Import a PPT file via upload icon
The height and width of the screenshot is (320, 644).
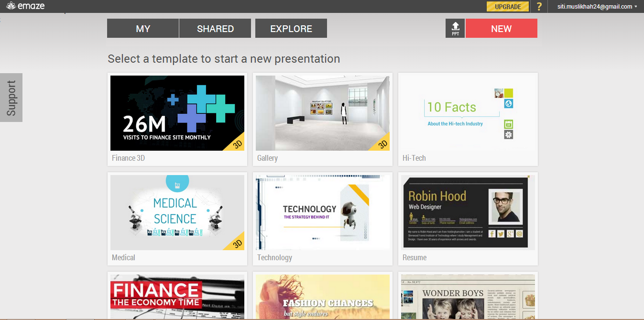(x=455, y=28)
